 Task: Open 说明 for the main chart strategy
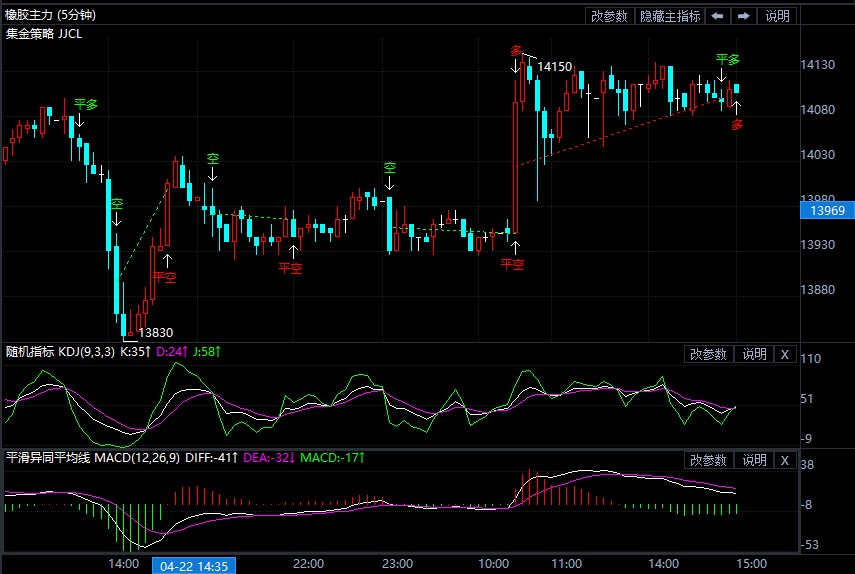point(777,16)
